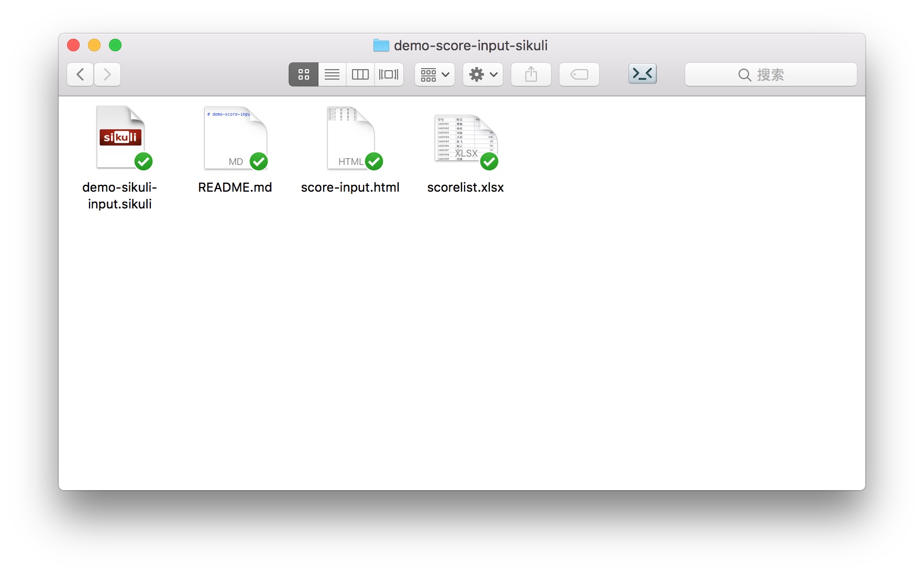
Task: Click the README.md file name label
Action: point(235,187)
